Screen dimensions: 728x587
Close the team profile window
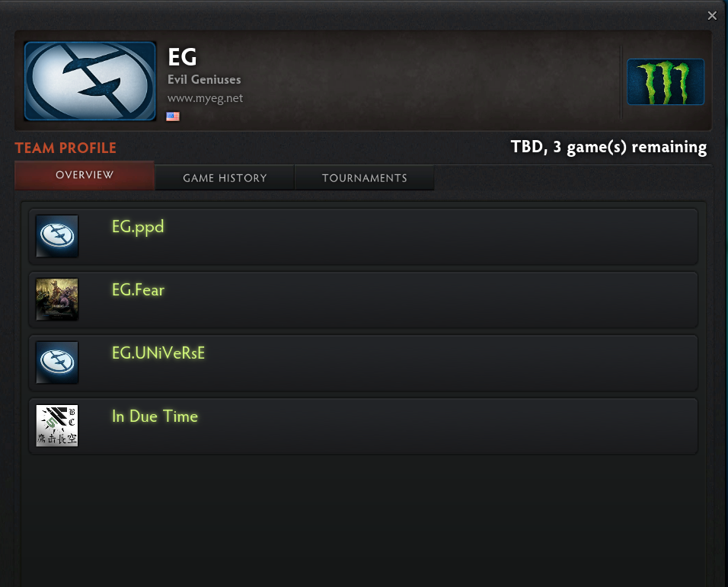(x=712, y=16)
